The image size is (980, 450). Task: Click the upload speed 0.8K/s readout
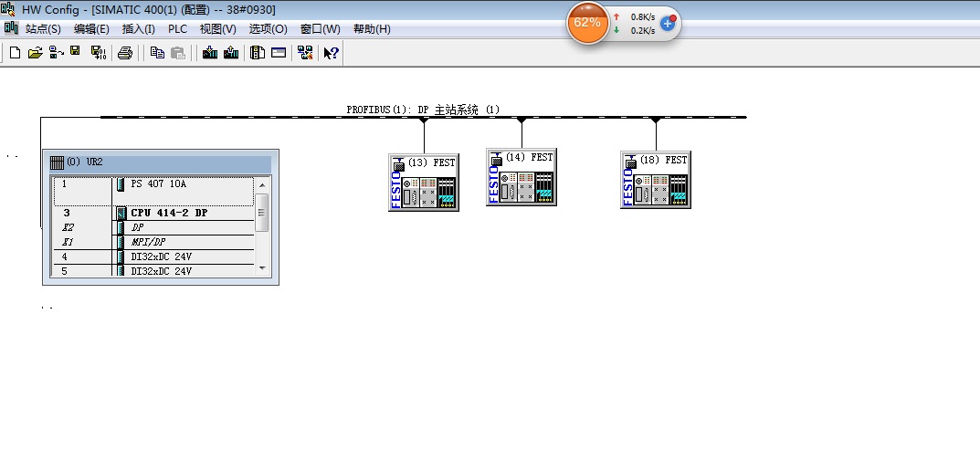pyautogui.click(x=643, y=16)
